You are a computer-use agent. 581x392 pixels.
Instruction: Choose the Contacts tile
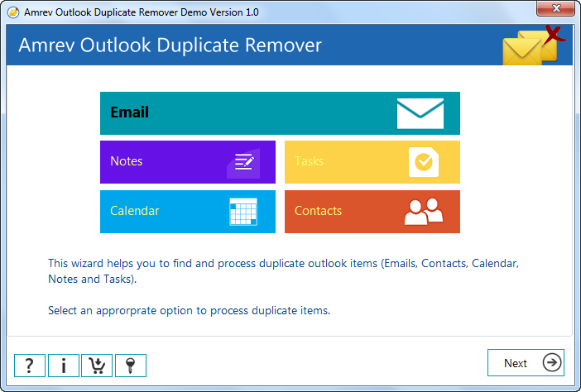pyautogui.click(x=372, y=212)
